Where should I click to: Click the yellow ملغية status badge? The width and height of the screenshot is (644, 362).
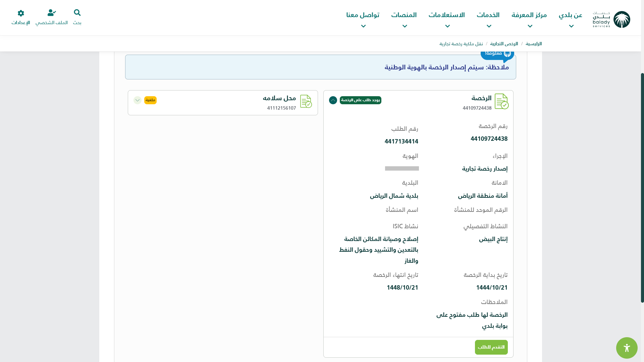click(150, 100)
